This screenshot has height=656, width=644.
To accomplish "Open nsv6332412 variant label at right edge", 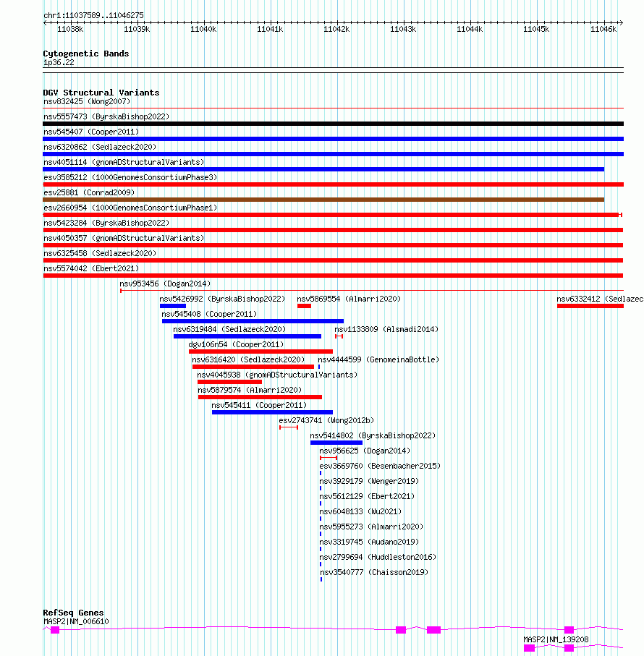I will pyautogui.click(x=600, y=299).
